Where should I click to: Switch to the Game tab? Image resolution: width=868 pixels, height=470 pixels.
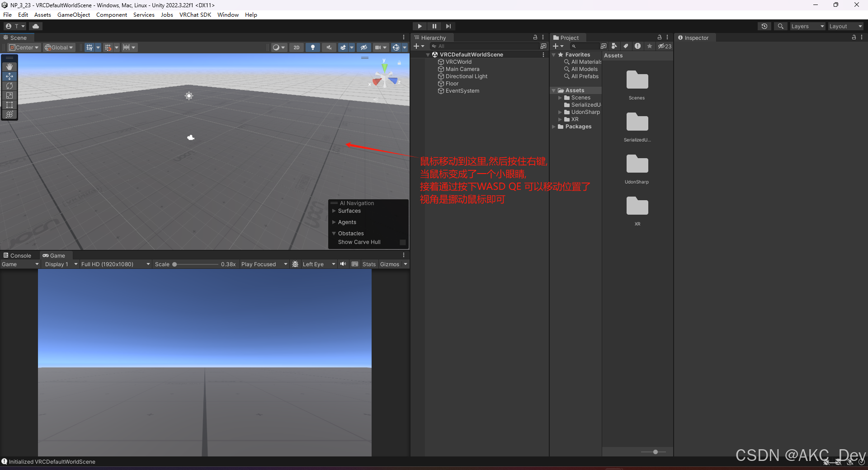(x=54, y=255)
